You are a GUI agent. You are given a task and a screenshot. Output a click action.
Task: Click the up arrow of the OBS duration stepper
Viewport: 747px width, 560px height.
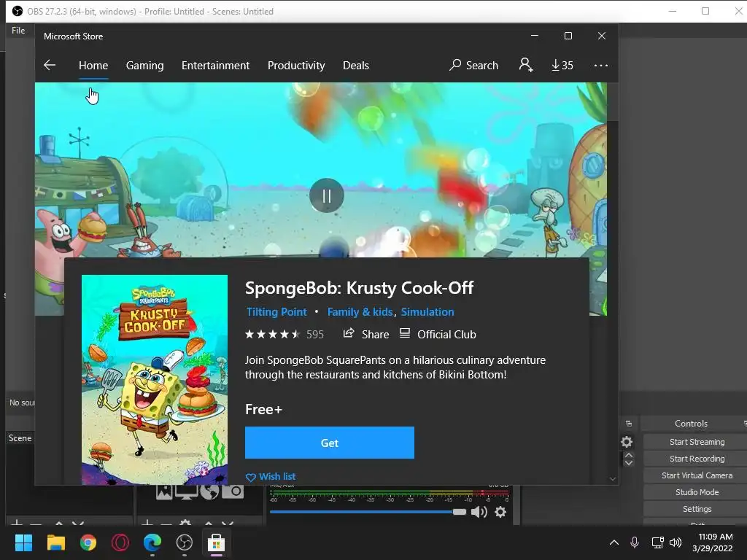pos(628,456)
